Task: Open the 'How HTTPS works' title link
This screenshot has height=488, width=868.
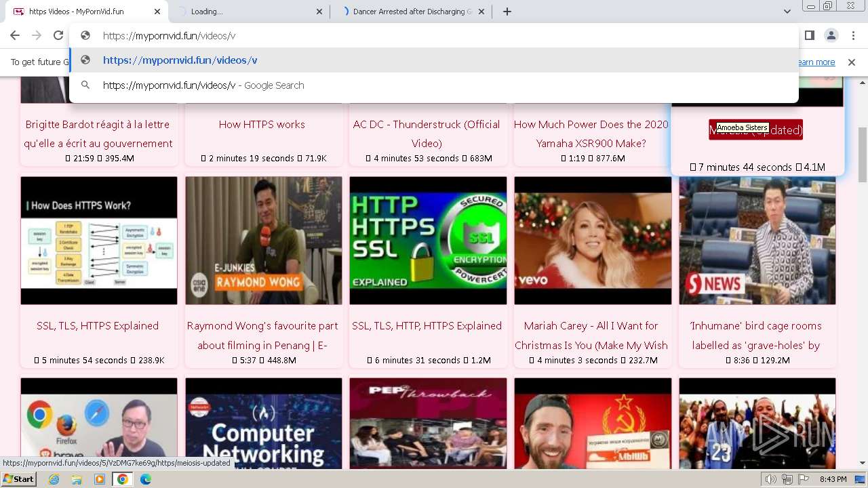Action: (x=262, y=124)
